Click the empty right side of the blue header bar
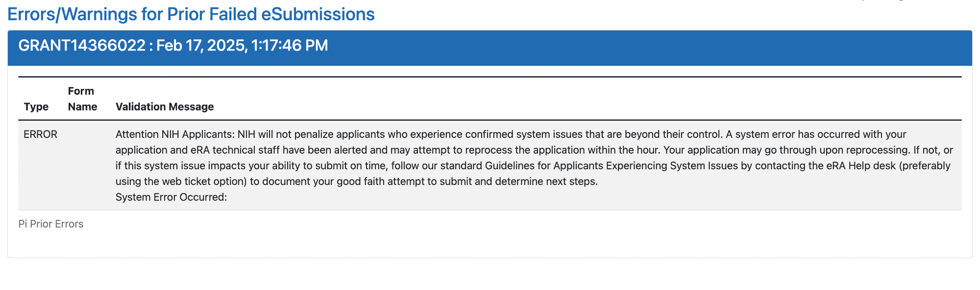980x290 pixels. point(686,48)
